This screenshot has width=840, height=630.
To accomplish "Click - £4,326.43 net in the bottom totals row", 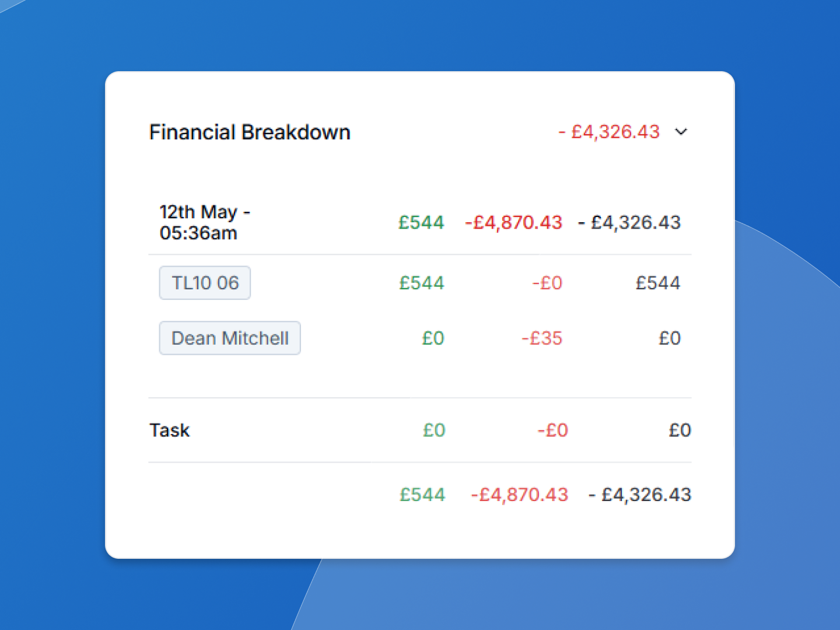I will click(x=639, y=495).
